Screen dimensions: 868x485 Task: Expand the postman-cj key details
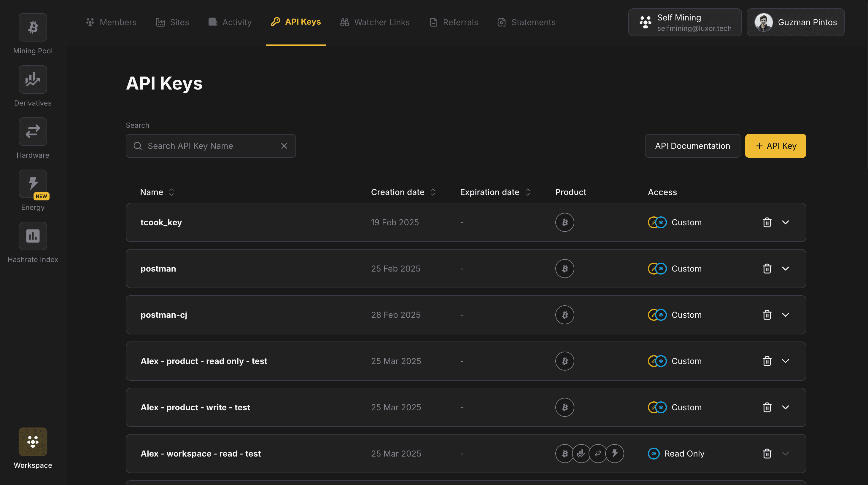(786, 315)
